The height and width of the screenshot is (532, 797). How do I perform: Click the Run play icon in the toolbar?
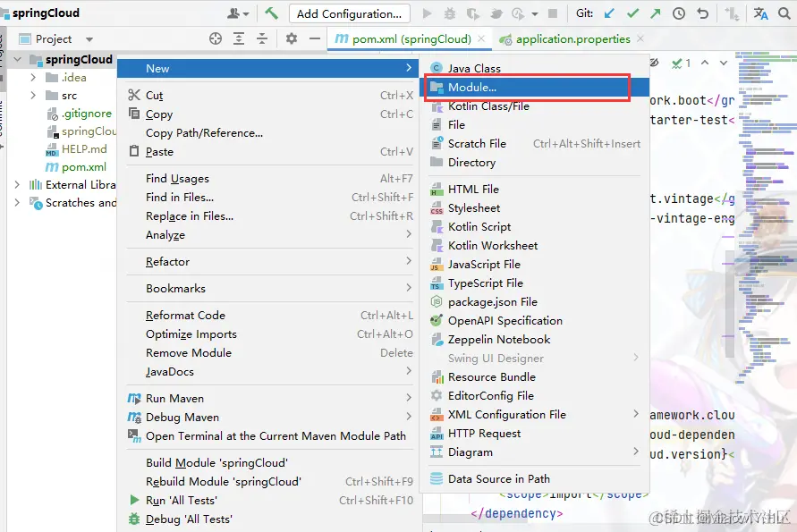427,13
